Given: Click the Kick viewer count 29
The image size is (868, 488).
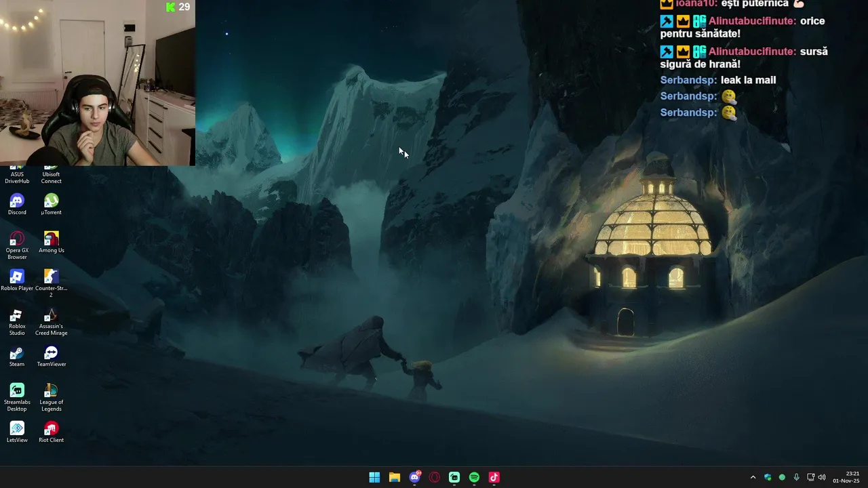Looking at the screenshot, I should click(178, 7).
